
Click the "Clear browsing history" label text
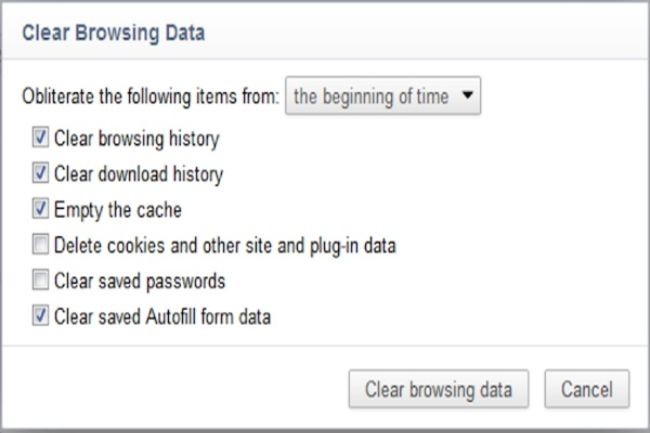tap(136, 138)
